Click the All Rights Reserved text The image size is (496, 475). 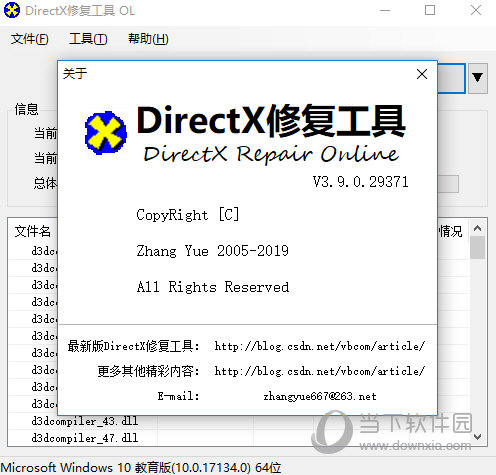213,287
